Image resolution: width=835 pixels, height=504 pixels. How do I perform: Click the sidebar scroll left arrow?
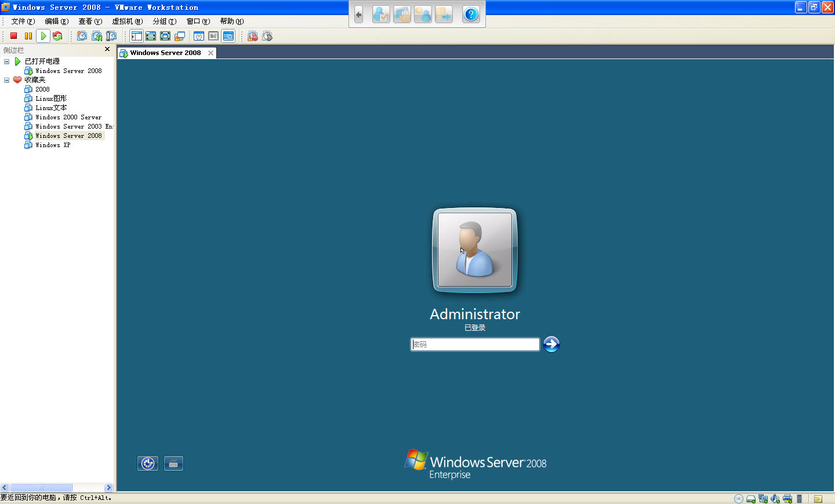click(5, 487)
